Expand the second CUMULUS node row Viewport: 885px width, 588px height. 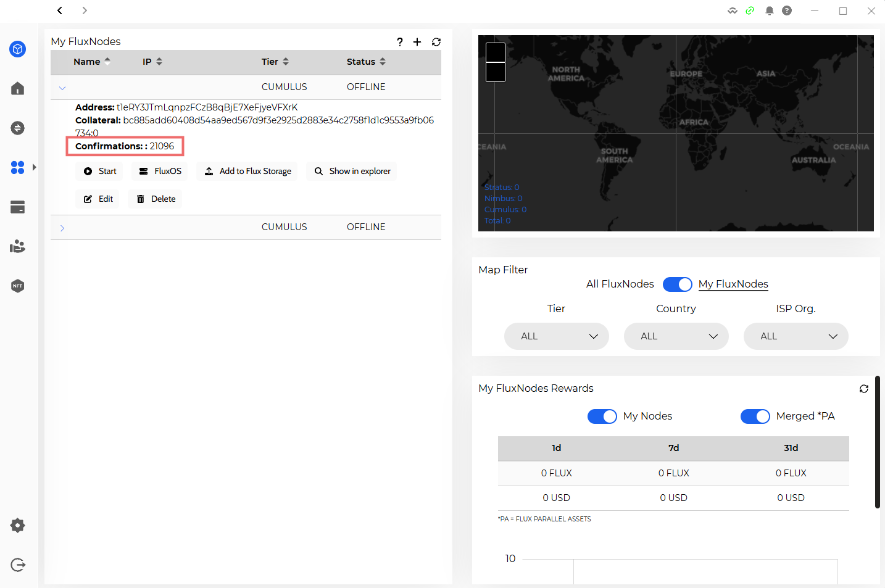click(62, 228)
